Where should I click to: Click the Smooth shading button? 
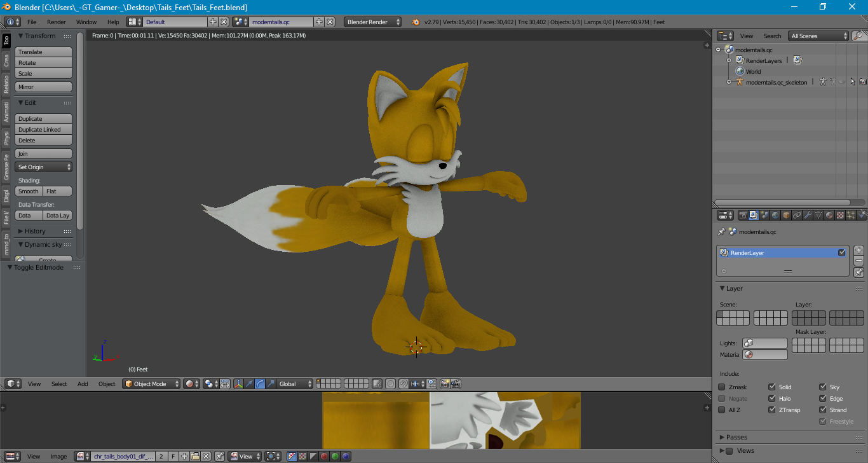tap(29, 191)
